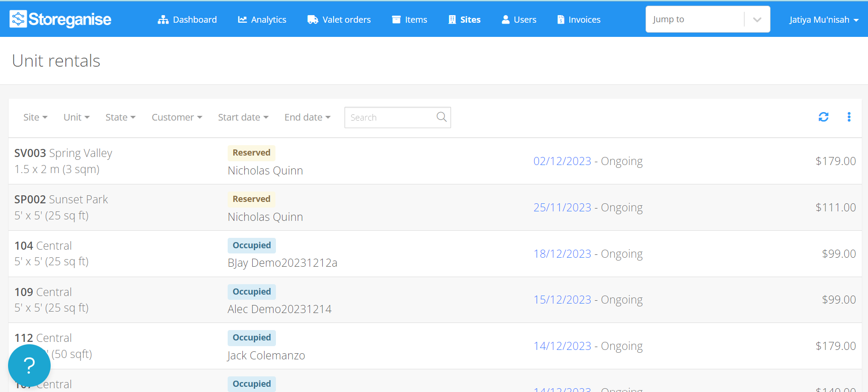Open the Unit filter dropdown

pos(77,117)
